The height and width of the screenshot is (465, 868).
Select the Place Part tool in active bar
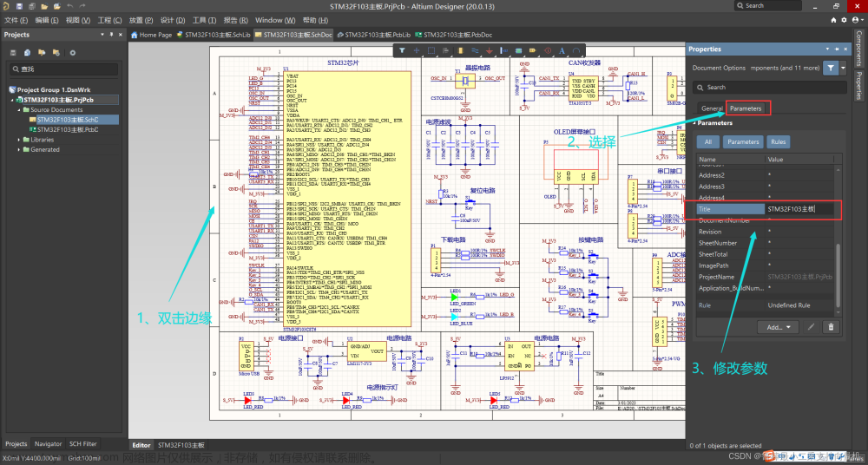pyautogui.click(x=461, y=50)
